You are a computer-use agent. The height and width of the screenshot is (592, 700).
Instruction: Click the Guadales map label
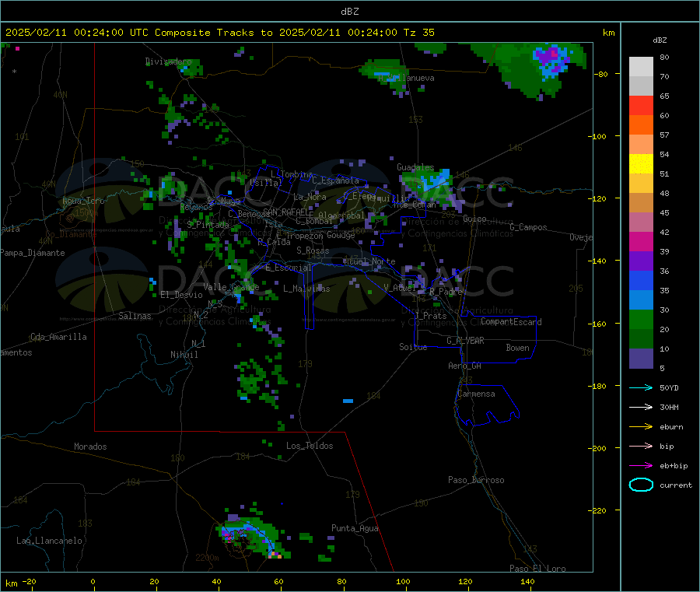coord(415,167)
